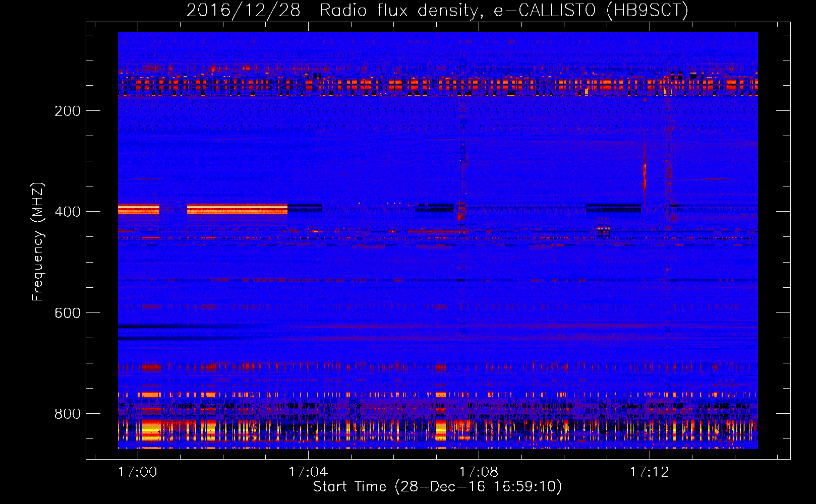Click the 'Start Time (28-Dec-16 16:59:10)' label

click(437, 487)
